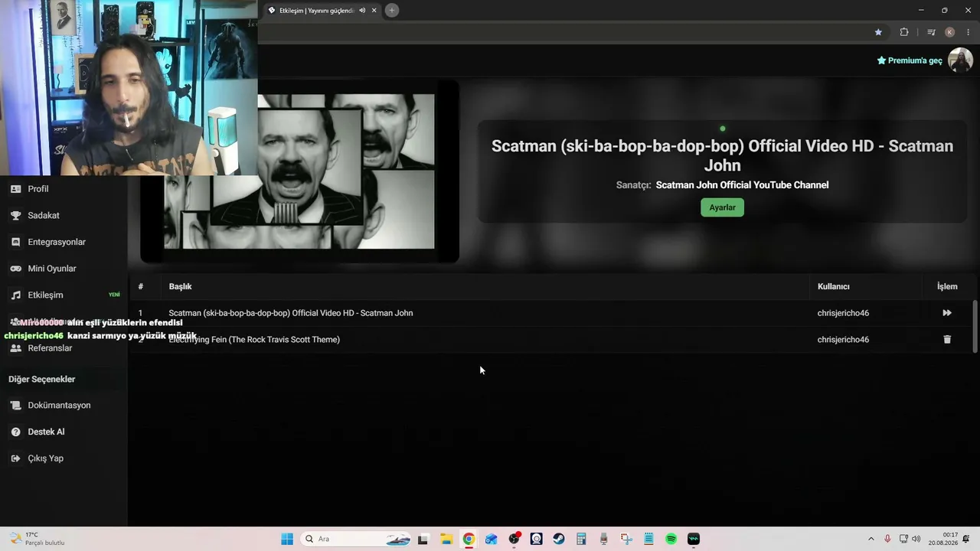980x551 pixels.
Task: Expand the system tray hidden icons chevron
Action: click(871, 539)
